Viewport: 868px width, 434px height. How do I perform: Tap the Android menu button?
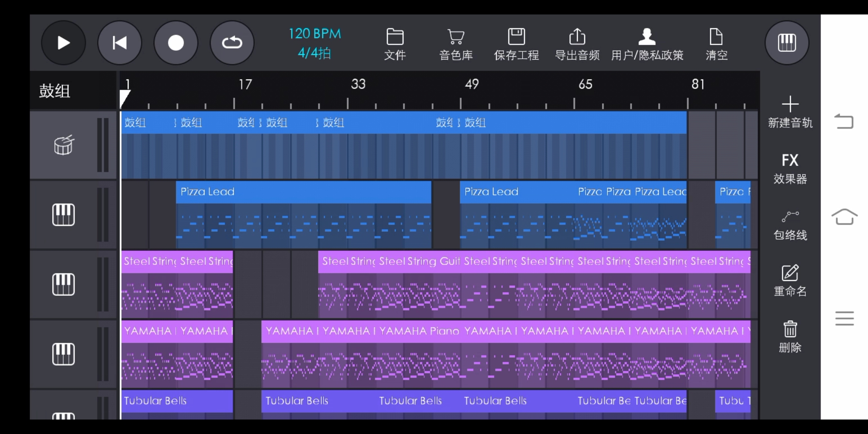[844, 318]
